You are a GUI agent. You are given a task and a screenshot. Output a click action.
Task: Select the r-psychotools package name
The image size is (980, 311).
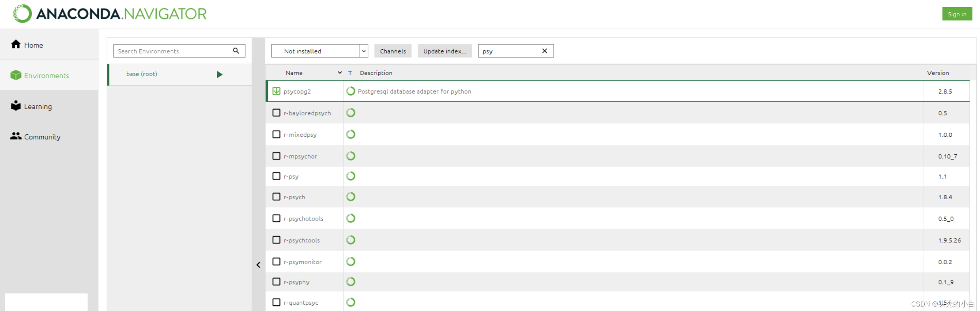pyautogui.click(x=304, y=219)
